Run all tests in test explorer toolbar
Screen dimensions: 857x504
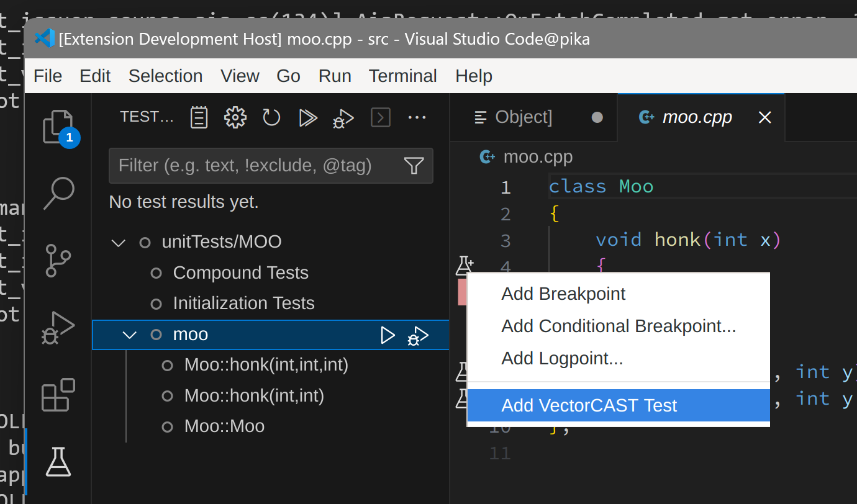307,117
